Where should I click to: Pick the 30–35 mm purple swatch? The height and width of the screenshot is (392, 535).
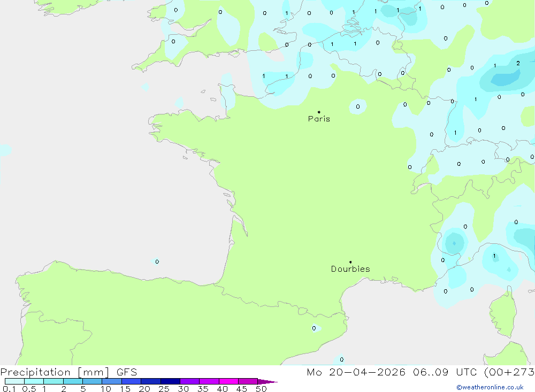190,381
